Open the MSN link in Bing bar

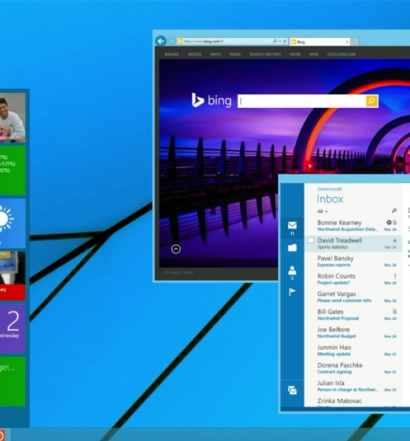[314, 54]
